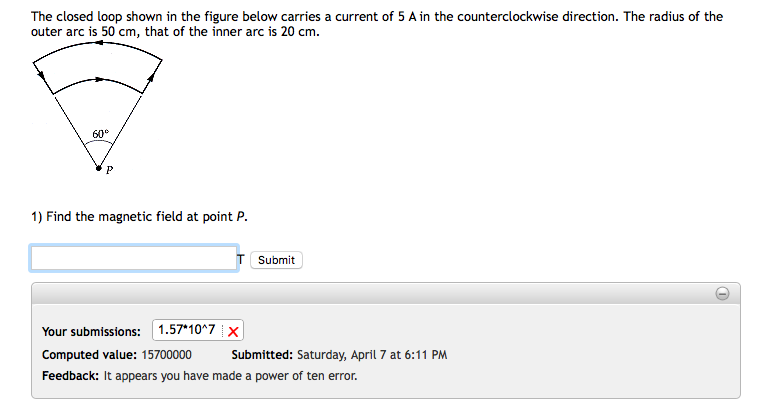
Task: Click the power of ten error feedback
Action: pos(199,376)
